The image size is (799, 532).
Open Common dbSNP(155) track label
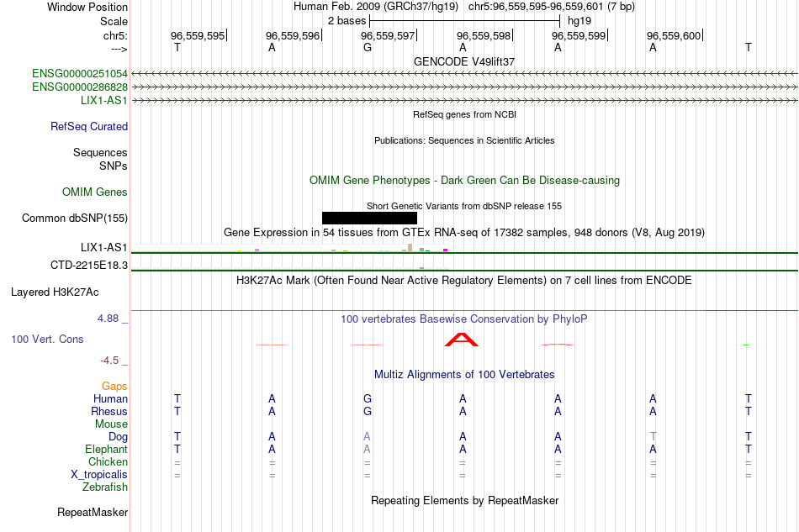click(75, 218)
